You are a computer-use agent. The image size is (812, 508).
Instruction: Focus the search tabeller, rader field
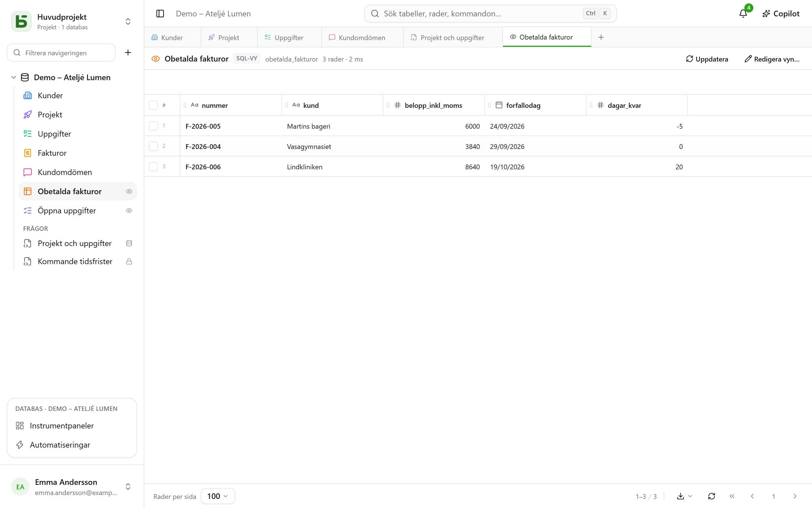(490, 14)
